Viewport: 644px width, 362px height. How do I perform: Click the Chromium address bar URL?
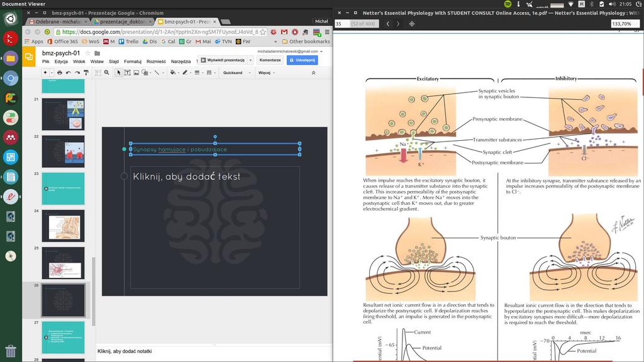point(160,31)
